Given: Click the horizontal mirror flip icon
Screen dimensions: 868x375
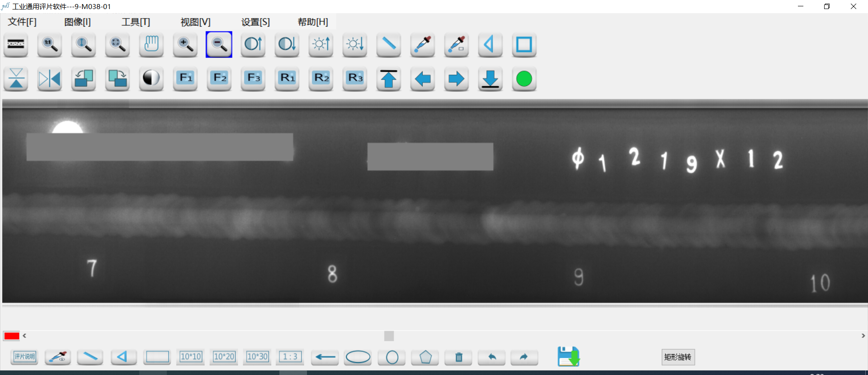Looking at the screenshot, I should point(49,79).
